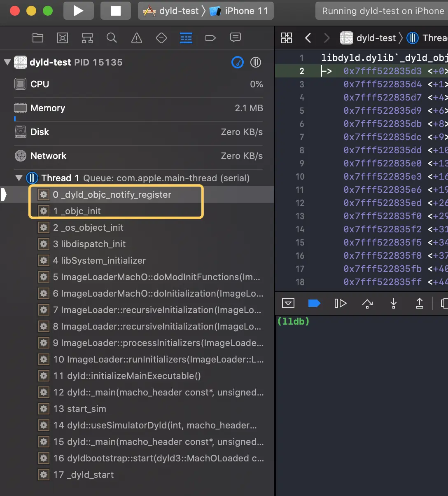Click Continue program execution button
The height and width of the screenshot is (496, 448).
click(341, 304)
